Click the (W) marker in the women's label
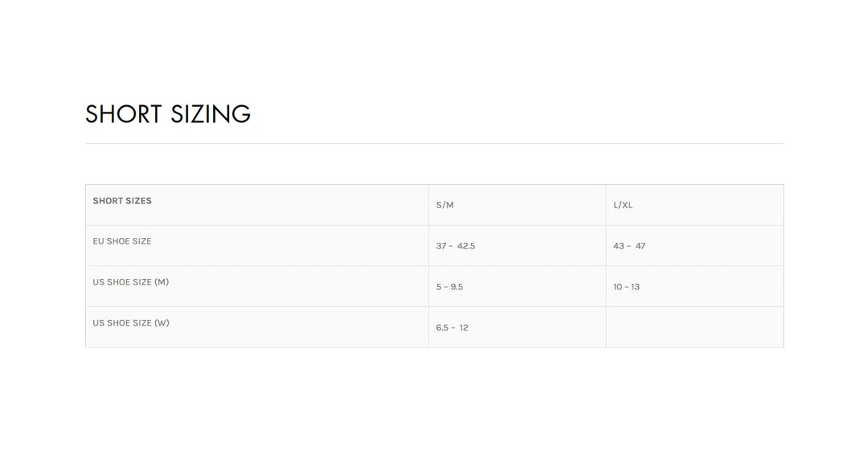Image resolution: width=868 pixels, height=455 pixels. [162, 323]
